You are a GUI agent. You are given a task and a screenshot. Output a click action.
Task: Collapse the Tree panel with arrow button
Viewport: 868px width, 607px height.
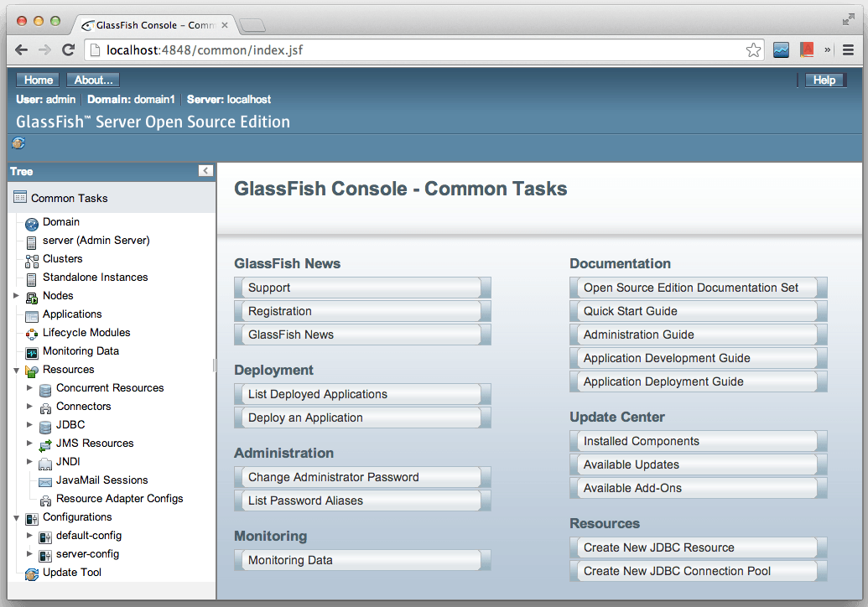(205, 171)
